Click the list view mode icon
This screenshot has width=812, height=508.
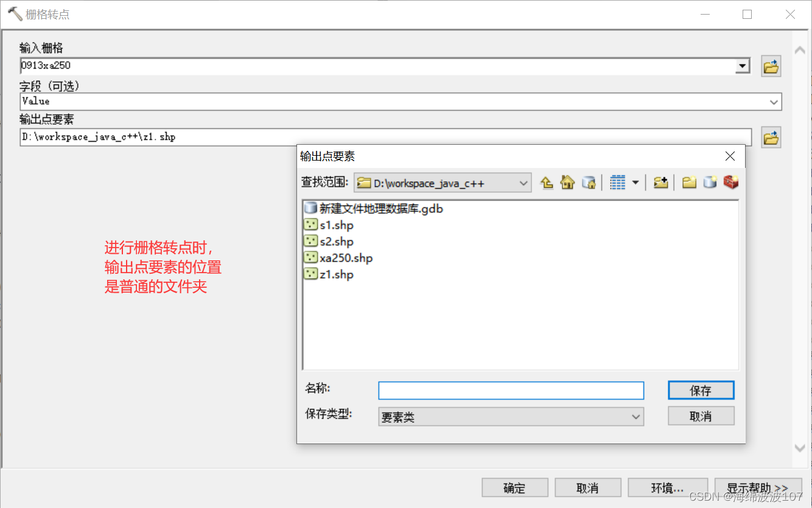click(x=618, y=183)
